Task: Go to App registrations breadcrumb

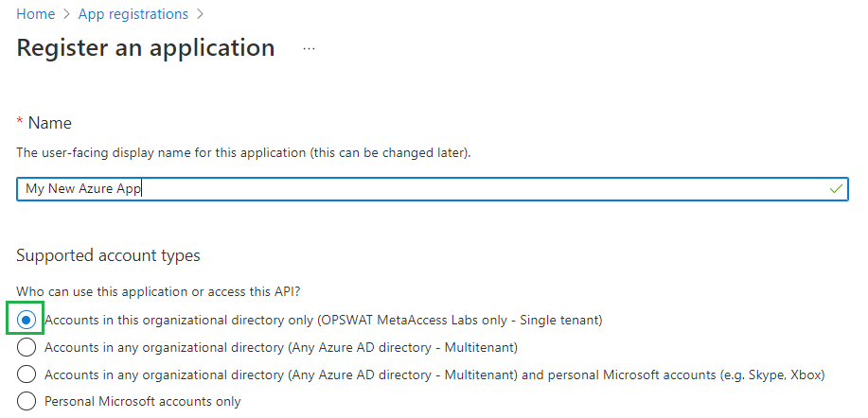Action: [133, 14]
